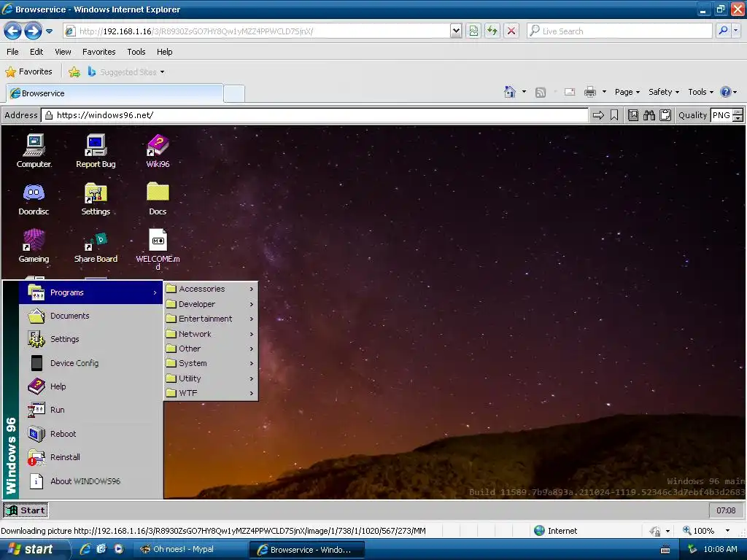Launch the Gameing desktop icon
Screen dimensions: 747x560
click(x=34, y=246)
